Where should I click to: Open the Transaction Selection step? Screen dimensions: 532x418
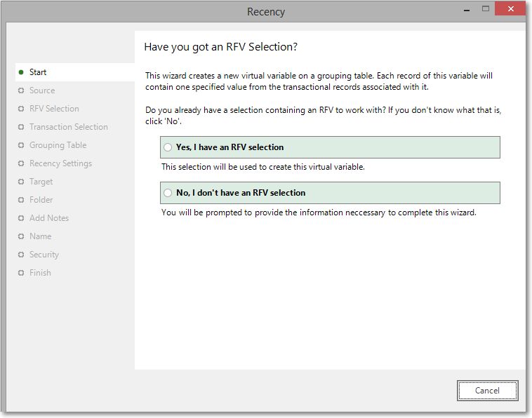click(69, 127)
